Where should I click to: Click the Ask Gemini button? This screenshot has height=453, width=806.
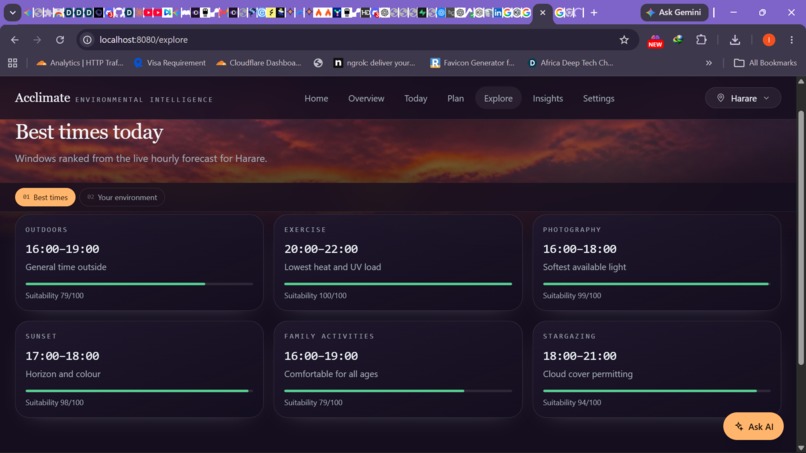[x=674, y=12]
